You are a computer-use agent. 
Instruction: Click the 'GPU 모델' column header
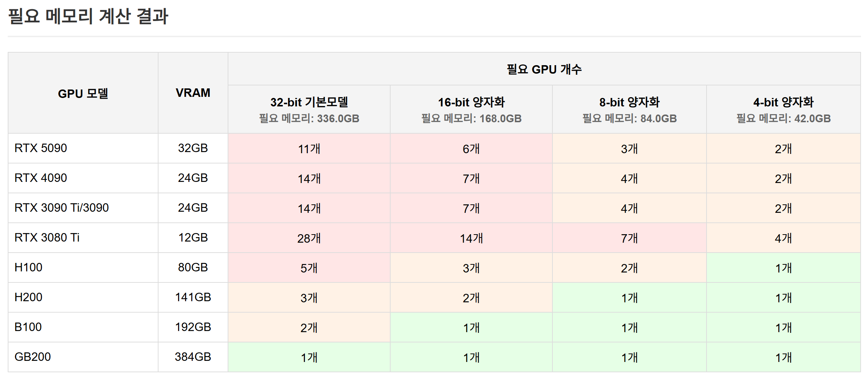pos(83,93)
